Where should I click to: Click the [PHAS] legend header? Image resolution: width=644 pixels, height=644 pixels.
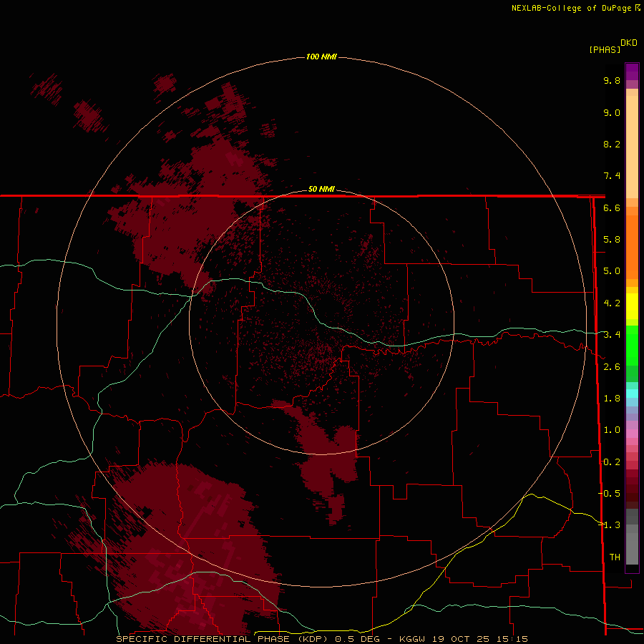pyautogui.click(x=605, y=49)
